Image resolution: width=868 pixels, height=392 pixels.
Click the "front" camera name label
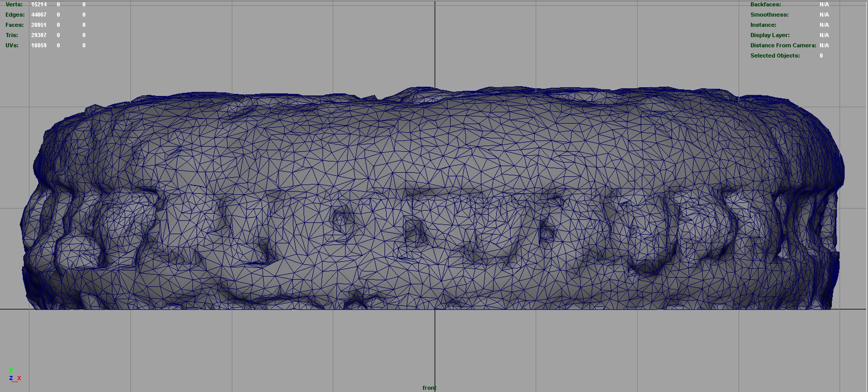(x=429, y=387)
